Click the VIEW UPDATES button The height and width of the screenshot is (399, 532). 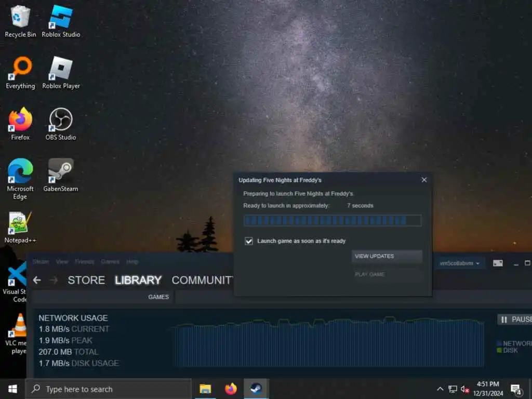click(x=387, y=256)
